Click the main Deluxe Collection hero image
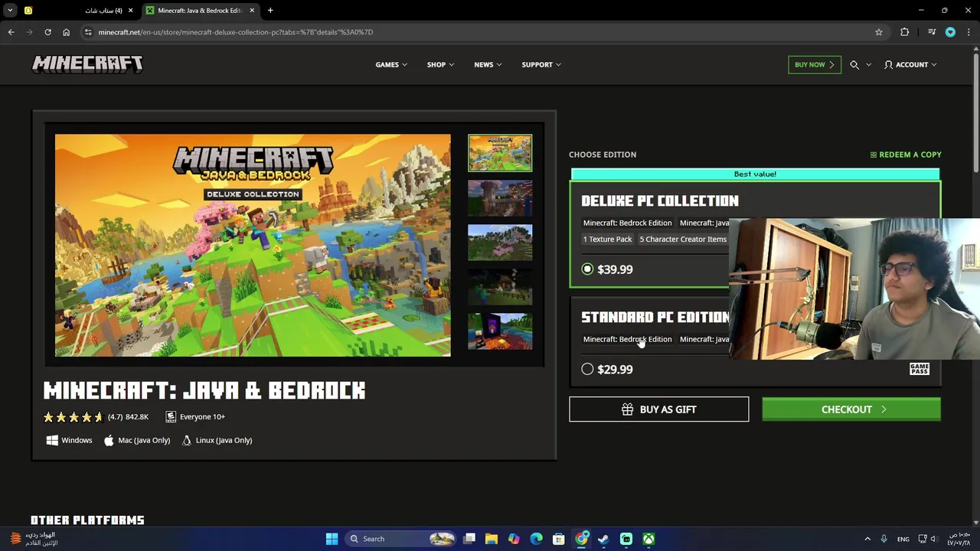Viewport: 980px width, 551px height. [x=253, y=246]
